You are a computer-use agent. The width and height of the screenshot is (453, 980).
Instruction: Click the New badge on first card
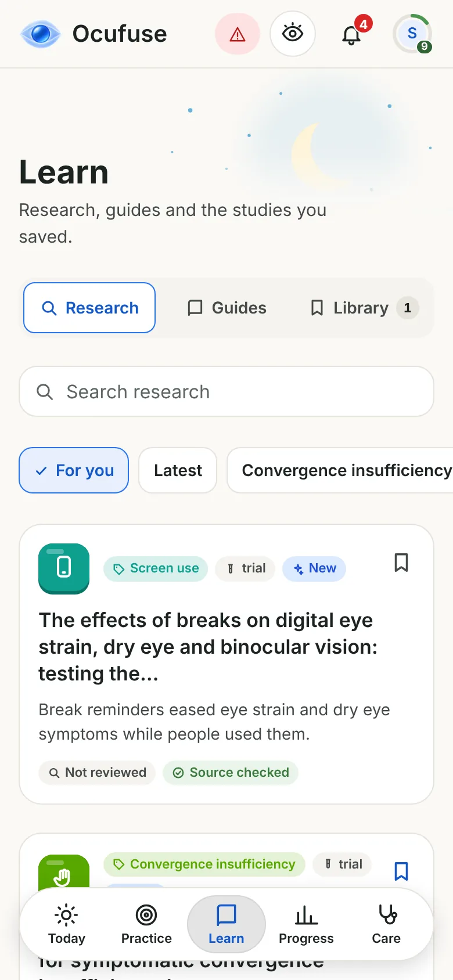coord(314,568)
